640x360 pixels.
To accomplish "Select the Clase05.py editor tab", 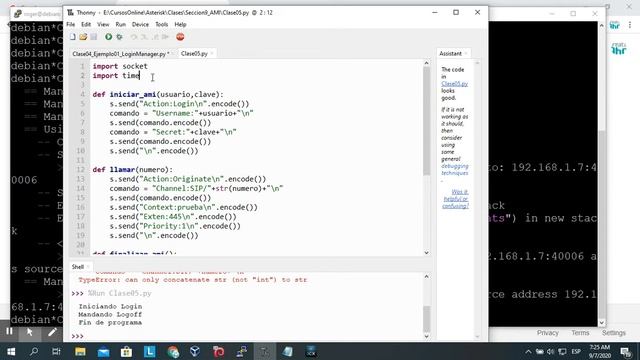I will [x=194, y=53].
